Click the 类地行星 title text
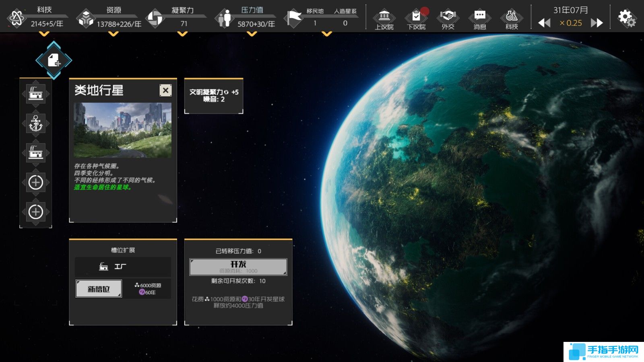 [99, 90]
